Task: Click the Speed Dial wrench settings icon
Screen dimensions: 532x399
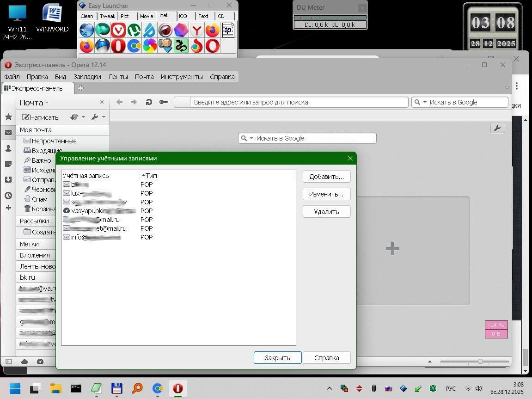Action: tap(497, 129)
